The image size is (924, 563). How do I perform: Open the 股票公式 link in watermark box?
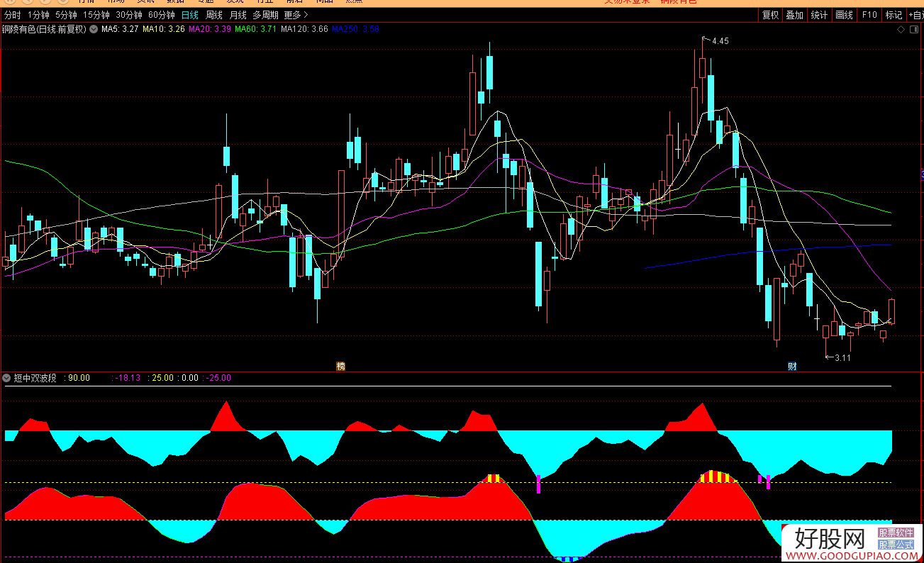click(896, 545)
